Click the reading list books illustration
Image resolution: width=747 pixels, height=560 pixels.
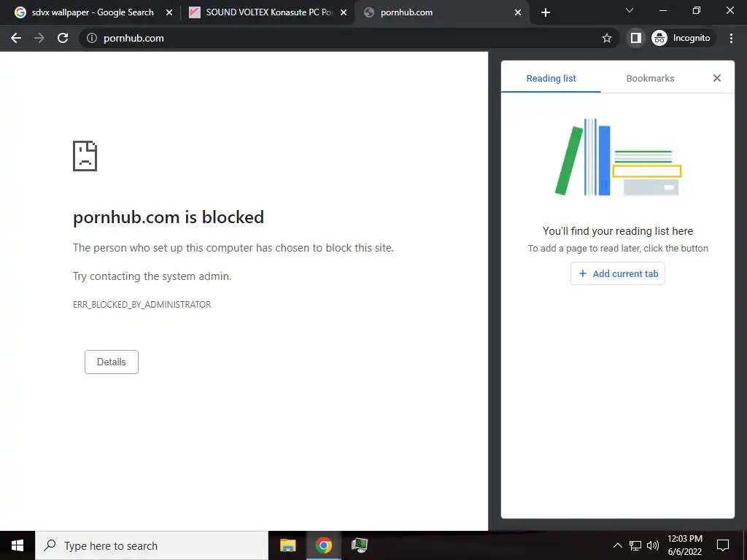tap(618, 157)
